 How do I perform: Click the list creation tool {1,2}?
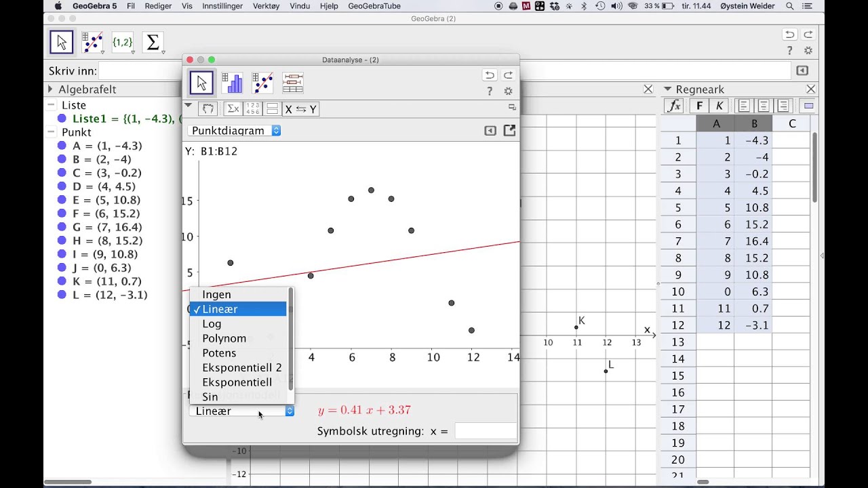[123, 42]
